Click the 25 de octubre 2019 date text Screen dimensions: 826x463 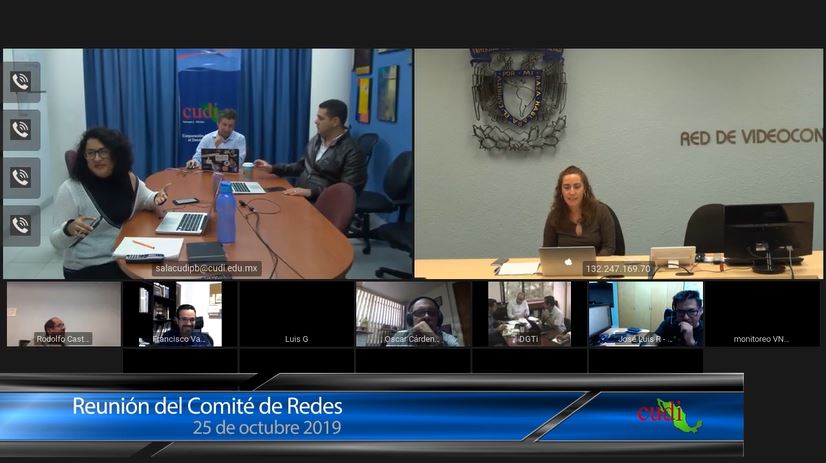tap(267, 428)
